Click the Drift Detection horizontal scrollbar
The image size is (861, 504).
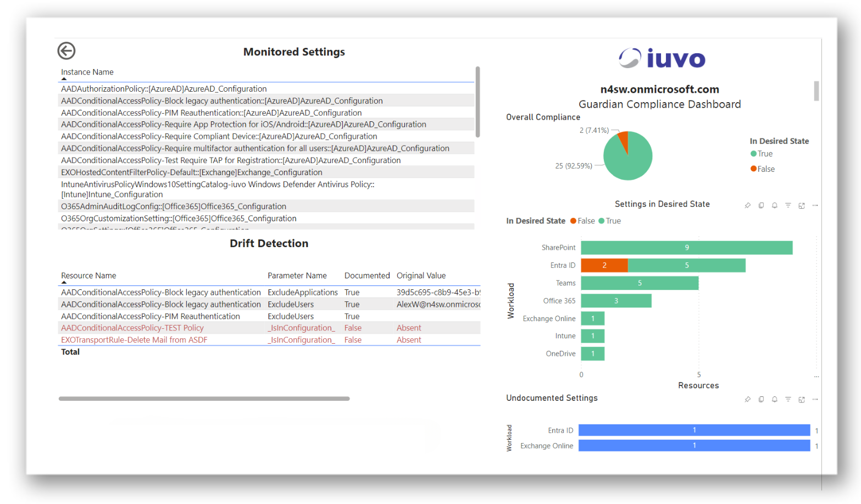tap(204, 399)
